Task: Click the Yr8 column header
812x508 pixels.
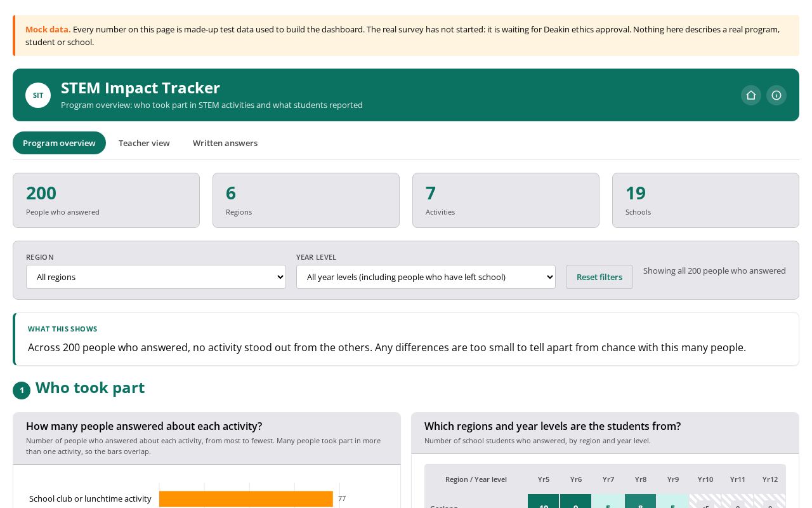Action: pyautogui.click(x=641, y=479)
